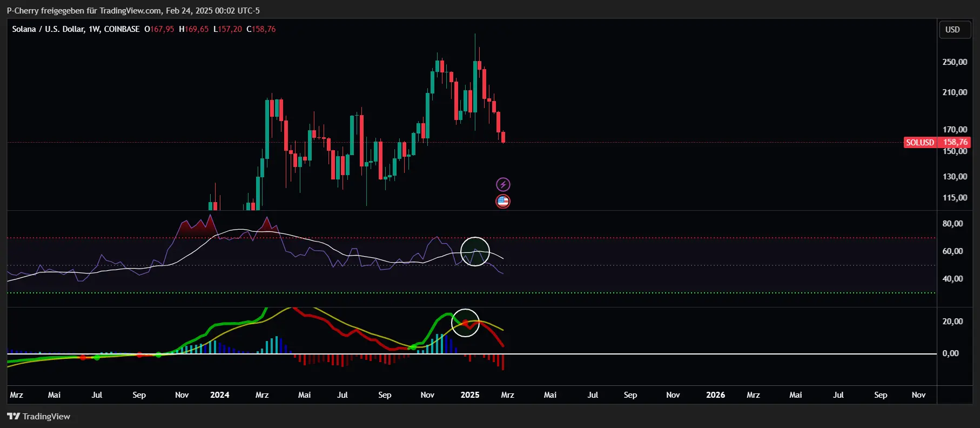Click the SOLUSD price label tag
Screen dimensions: 980x428
tap(919, 143)
